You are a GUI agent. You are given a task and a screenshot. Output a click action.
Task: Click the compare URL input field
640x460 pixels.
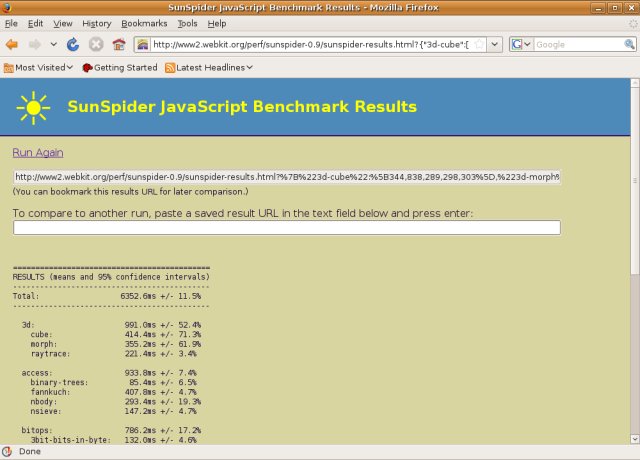[287, 228]
